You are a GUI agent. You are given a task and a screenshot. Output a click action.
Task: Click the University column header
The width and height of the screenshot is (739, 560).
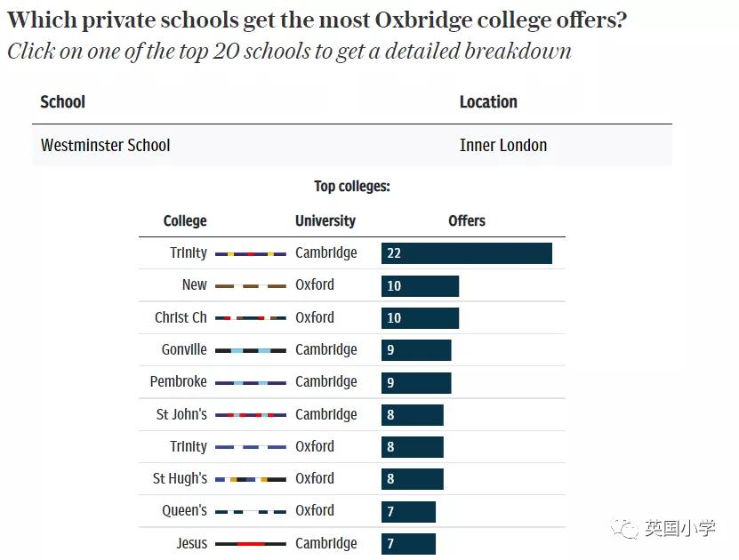click(x=325, y=220)
